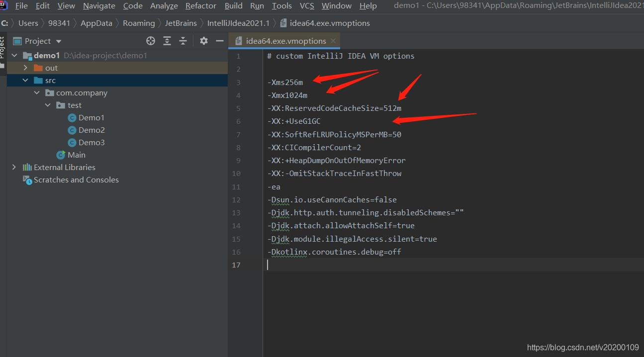Screen dimensions: 644x357
Task: Click the ReservedCodeCacheSize=512m line
Action: pos(334,108)
